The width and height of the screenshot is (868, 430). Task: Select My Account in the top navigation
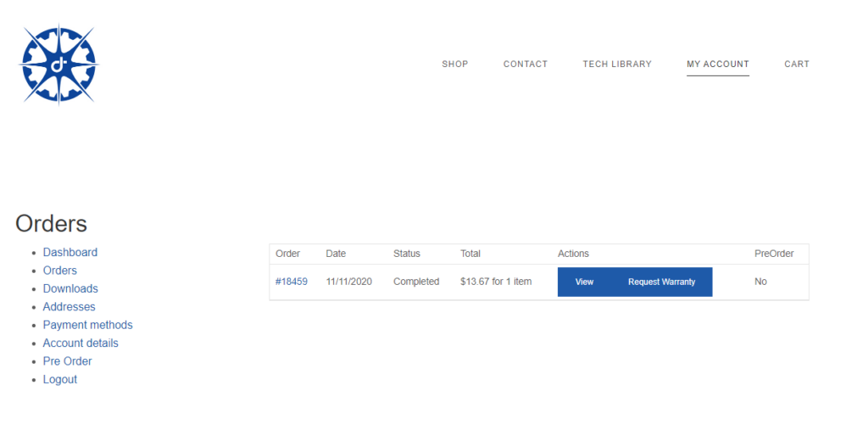tap(718, 64)
